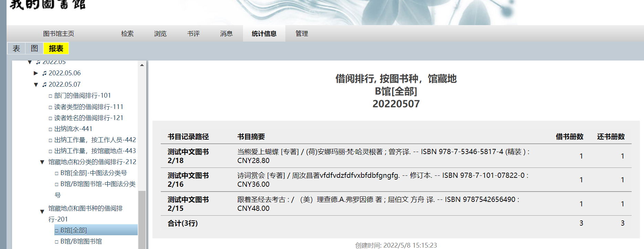Click the 当熊爱上蝴蝶 book summary

[383, 156]
